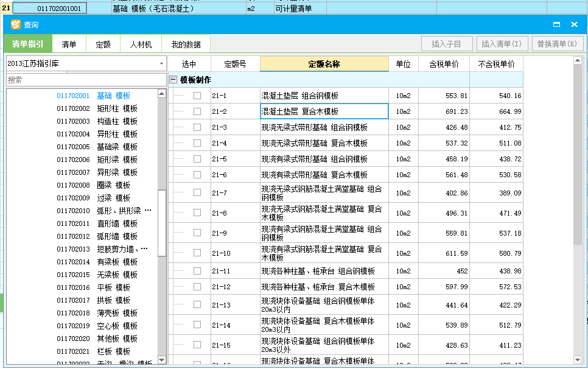Click the 现浇各种柱基、桩承台 组合钢模板 cell
Image resolution: width=588 pixels, height=369 pixels.
coord(324,271)
